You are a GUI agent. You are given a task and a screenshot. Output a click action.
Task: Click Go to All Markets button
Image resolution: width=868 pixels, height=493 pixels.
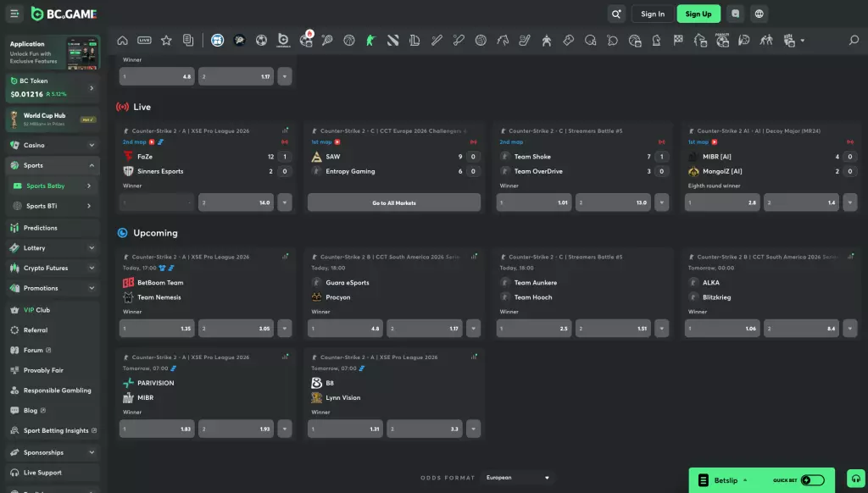[x=394, y=202]
